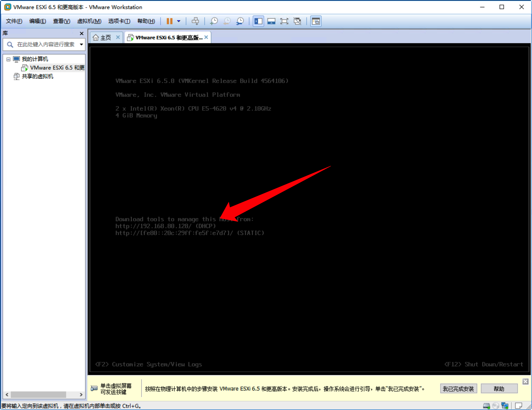Click the hard disk status icon
Screen dimensions: 532x410
point(486,406)
